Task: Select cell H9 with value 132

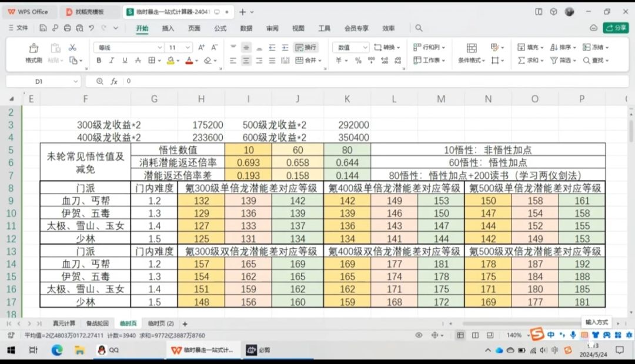Action: (x=201, y=201)
